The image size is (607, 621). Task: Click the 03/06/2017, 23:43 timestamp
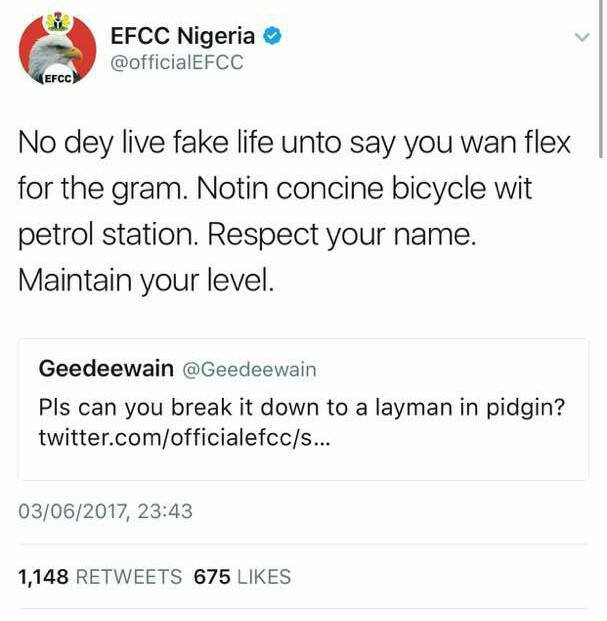[106, 512]
